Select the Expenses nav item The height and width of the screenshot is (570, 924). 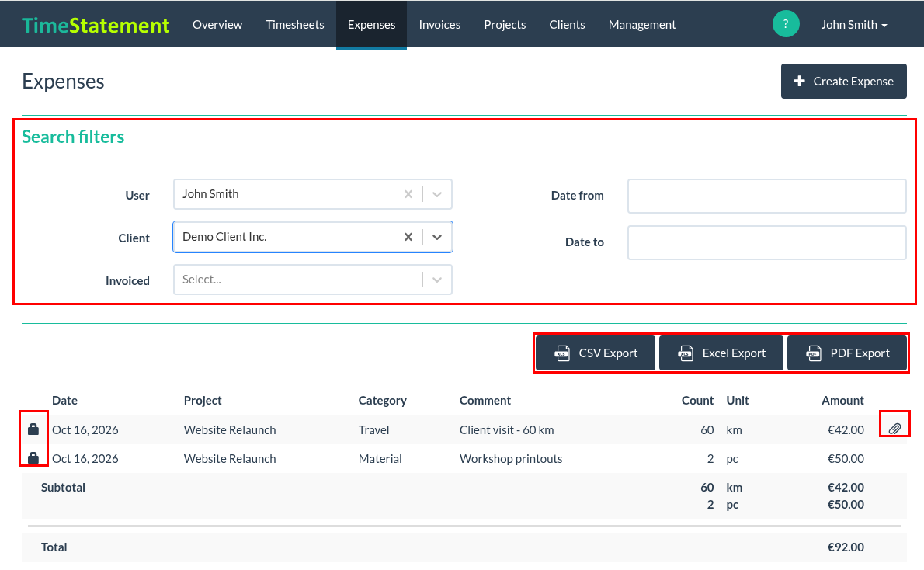click(x=371, y=25)
